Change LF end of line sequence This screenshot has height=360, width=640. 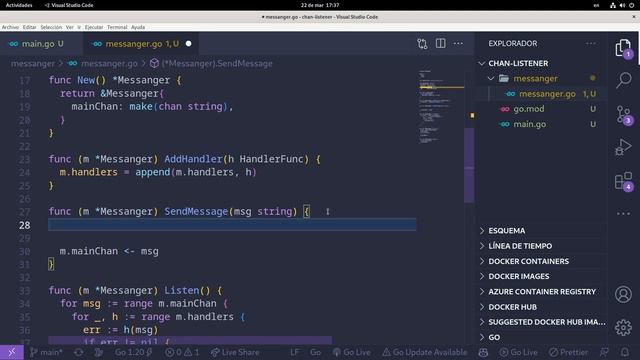295,352
